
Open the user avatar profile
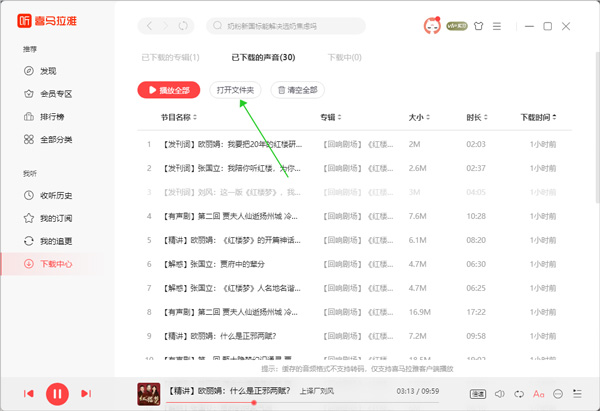pos(432,25)
